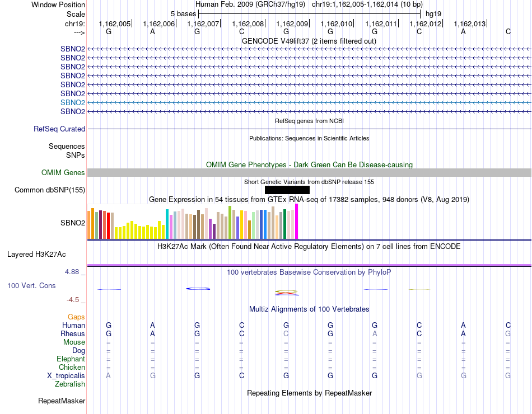Click the Chicken species label
The height and width of the screenshot is (414, 532).
coord(72,367)
